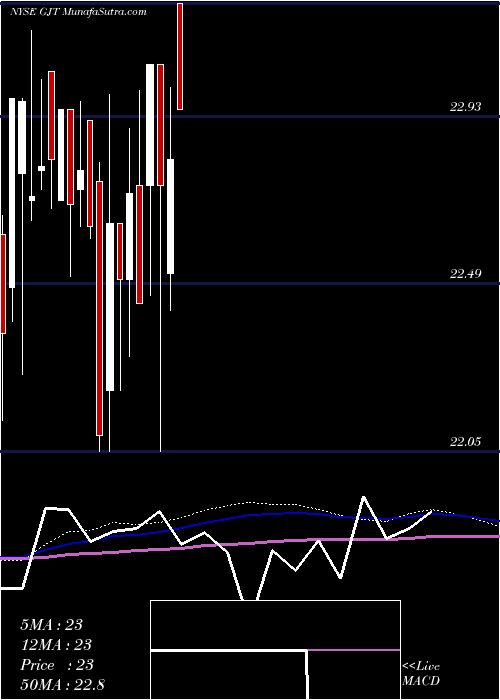Image resolution: width=500 pixels, height=700 pixels.
Task: Click the NYSE GJT MunafaSutra.com title
Action: coord(78,12)
